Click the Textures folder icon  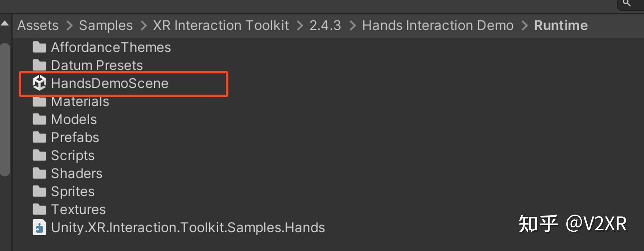(39, 209)
